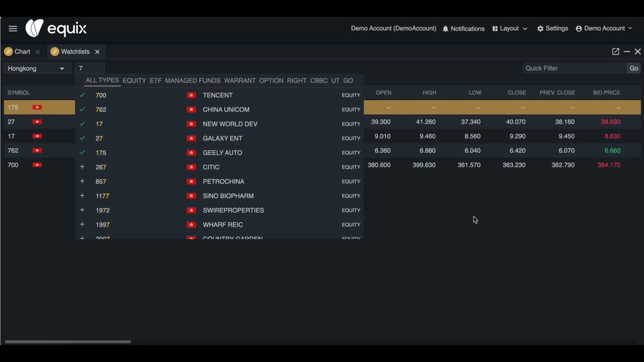Image resolution: width=644 pixels, height=362 pixels.
Task: Click the equix logo
Action: tap(56, 29)
